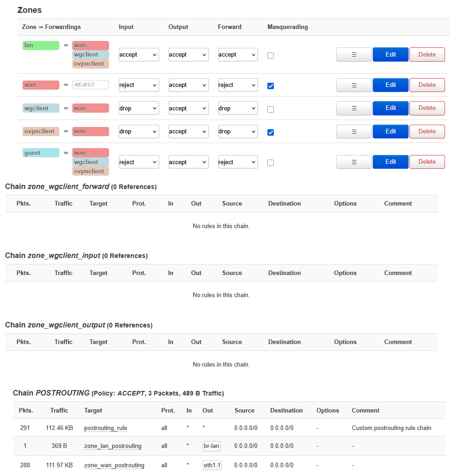Image resolution: width=468 pixels, height=476 pixels.
Task: Click the br-lan interface badge
Action: [211, 446]
